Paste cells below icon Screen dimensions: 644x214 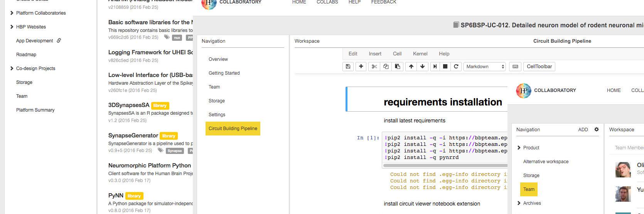coord(397,67)
